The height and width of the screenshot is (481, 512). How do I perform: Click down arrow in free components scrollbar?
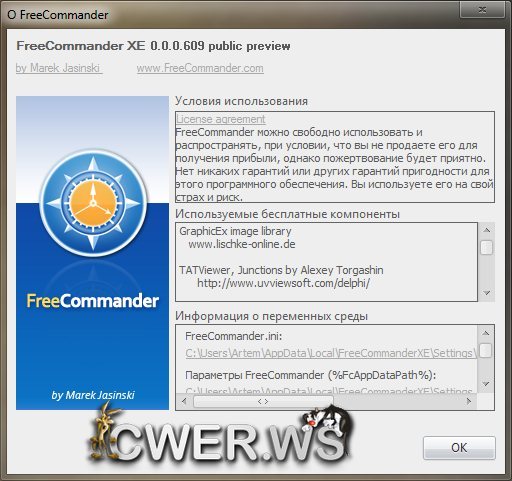coord(486,293)
